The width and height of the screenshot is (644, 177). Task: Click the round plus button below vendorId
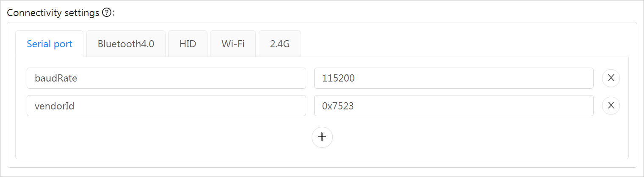point(322,137)
